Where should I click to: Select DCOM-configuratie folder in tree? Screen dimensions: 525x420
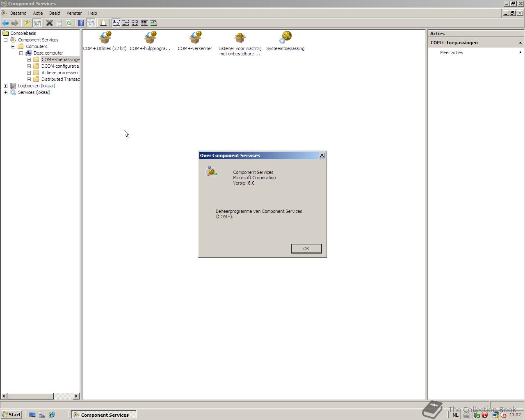coord(60,66)
